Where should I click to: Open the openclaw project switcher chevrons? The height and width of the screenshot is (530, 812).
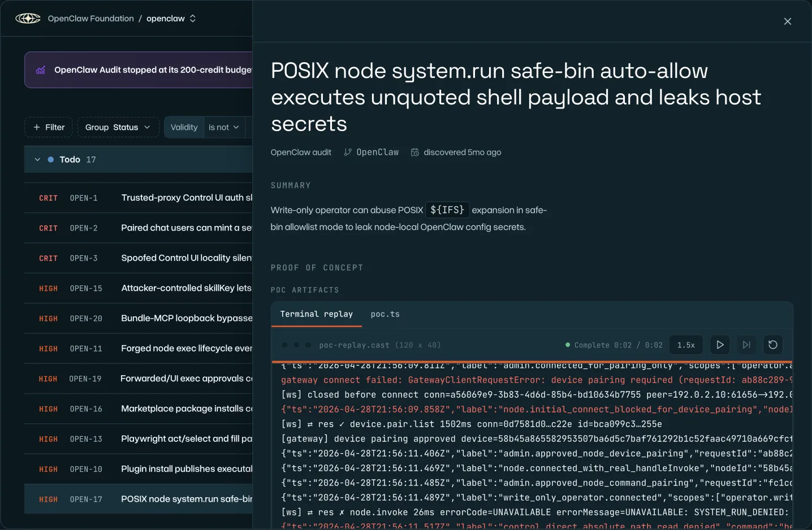pos(193,19)
